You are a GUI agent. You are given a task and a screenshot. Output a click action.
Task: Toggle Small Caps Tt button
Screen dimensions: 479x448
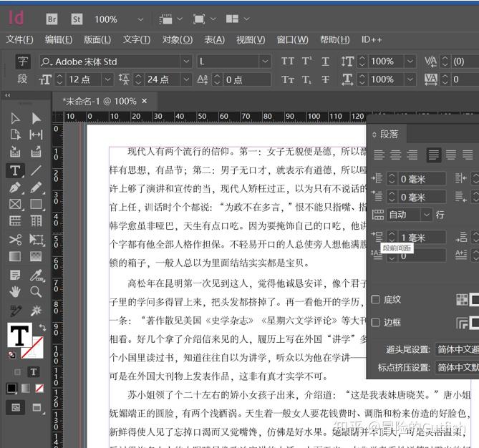pyautogui.click(x=288, y=79)
